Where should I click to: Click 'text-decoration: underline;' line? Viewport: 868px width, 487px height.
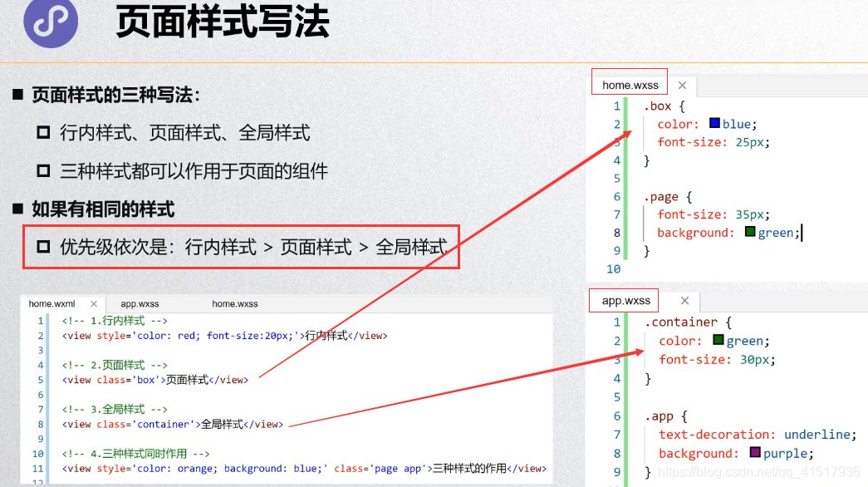pyautogui.click(x=758, y=435)
